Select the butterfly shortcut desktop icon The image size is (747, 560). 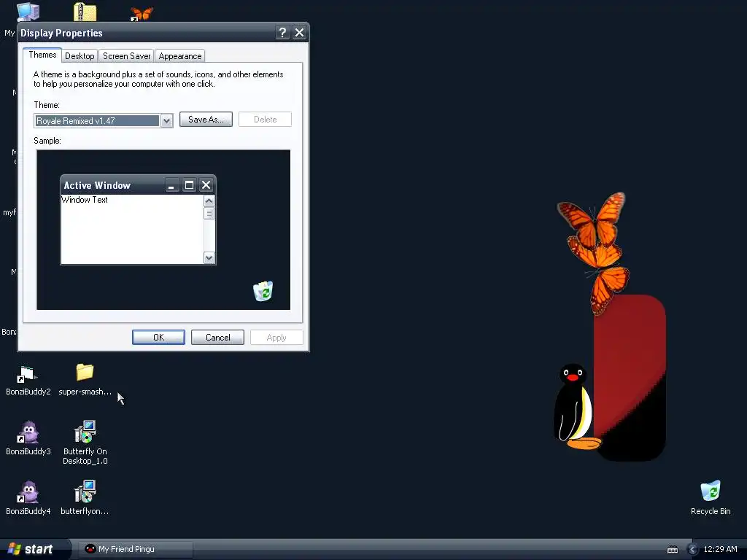point(142,13)
